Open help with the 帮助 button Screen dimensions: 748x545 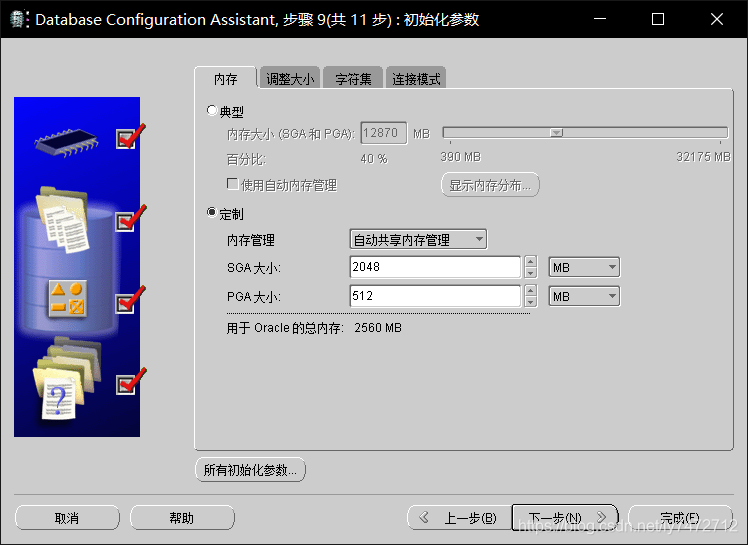(x=182, y=518)
